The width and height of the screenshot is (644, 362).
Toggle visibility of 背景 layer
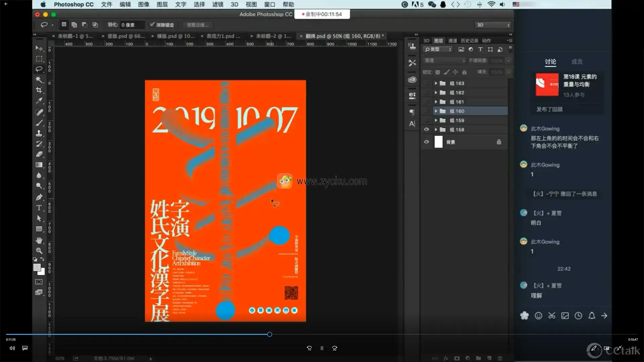pyautogui.click(x=426, y=142)
